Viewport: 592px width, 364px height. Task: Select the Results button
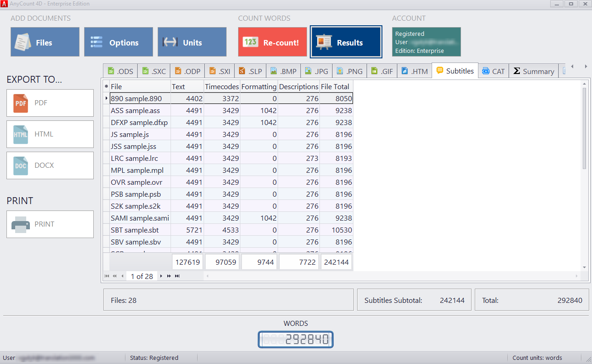click(346, 42)
